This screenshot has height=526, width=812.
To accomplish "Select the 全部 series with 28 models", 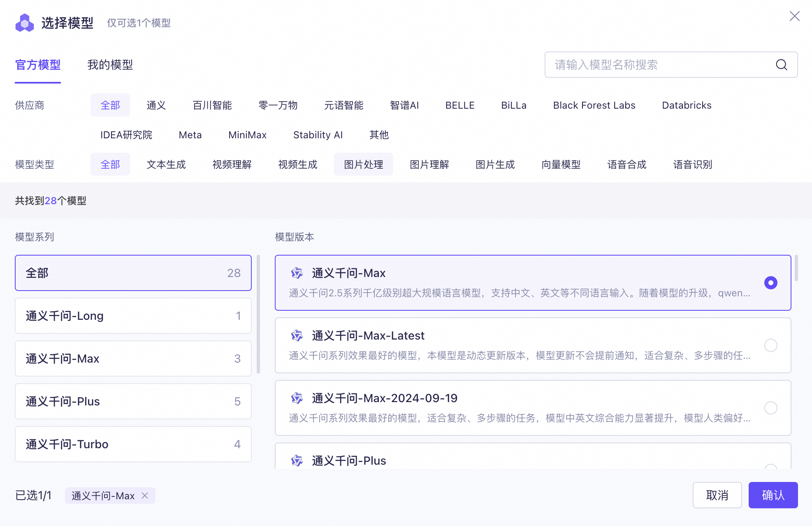I will (133, 273).
